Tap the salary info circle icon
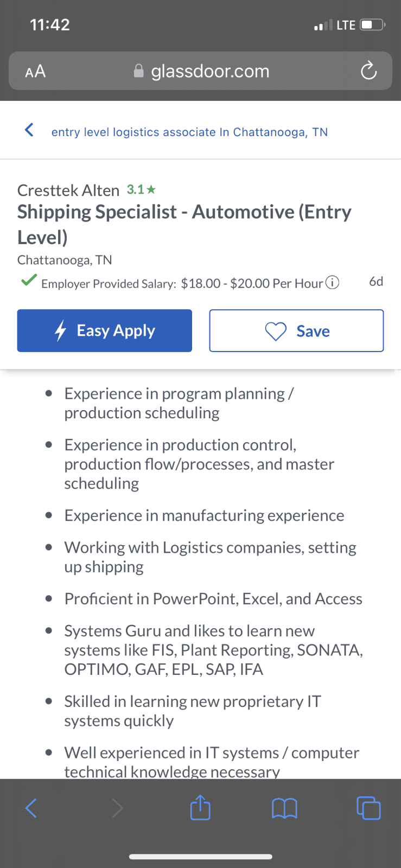The image size is (401, 868). (332, 283)
